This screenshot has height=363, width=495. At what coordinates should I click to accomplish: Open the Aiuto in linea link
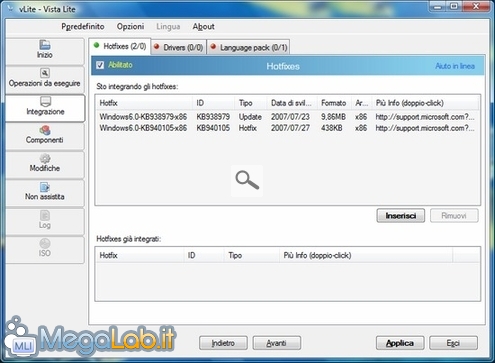[455, 66]
